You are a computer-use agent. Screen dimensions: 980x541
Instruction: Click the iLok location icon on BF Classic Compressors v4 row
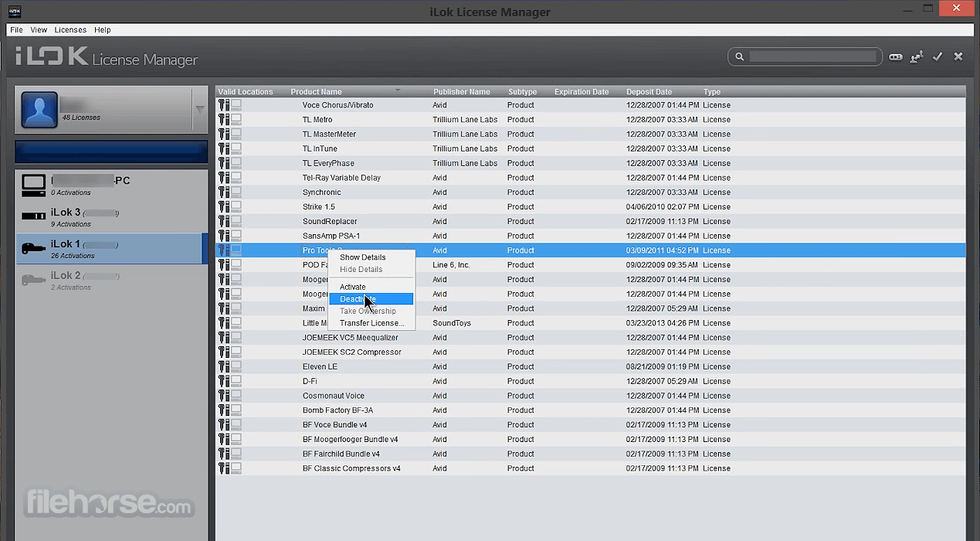[223, 468]
